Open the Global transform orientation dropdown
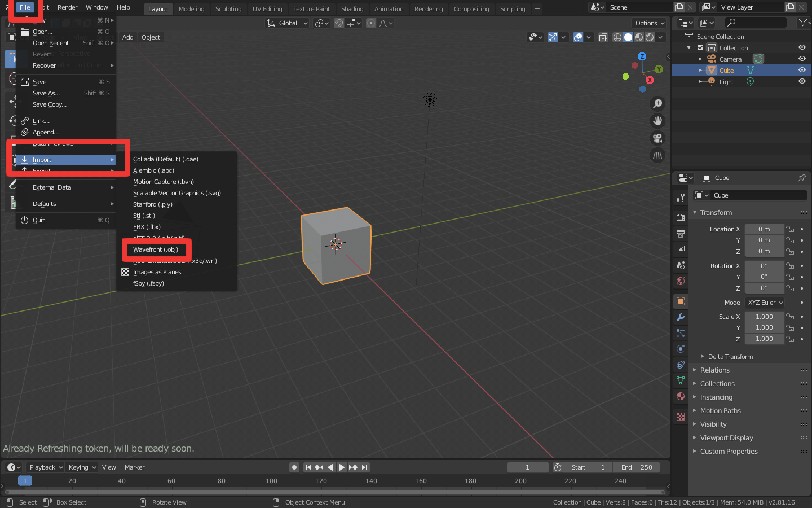This screenshot has height=508, width=812. click(288, 23)
